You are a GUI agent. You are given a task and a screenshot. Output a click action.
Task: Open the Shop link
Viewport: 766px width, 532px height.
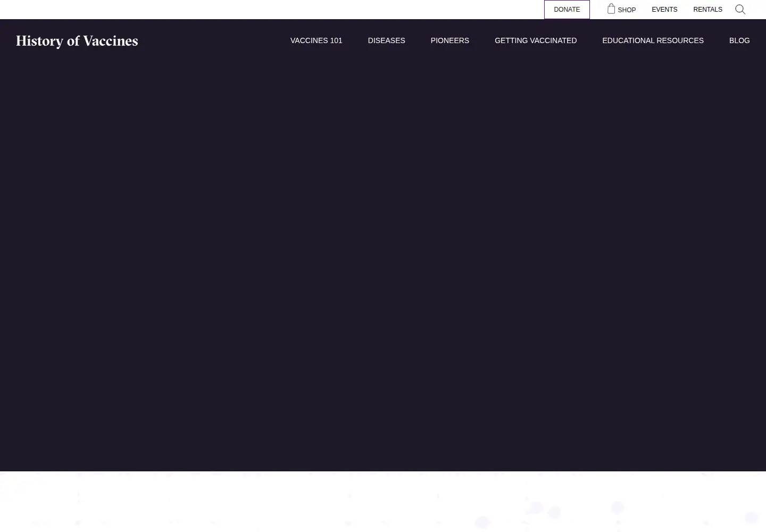(x=627, y=10)
